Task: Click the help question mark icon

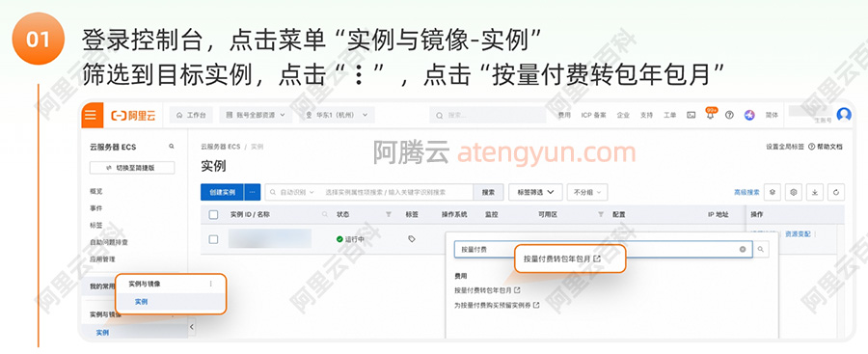Action: click(730, 115)
